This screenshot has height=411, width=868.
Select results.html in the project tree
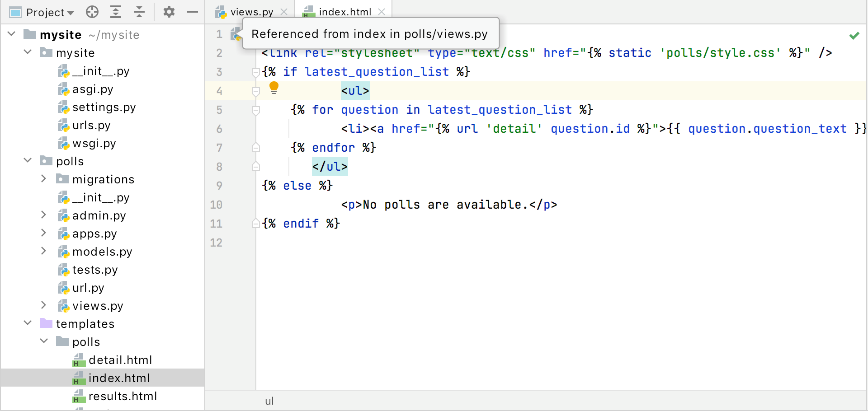point(123,396)
